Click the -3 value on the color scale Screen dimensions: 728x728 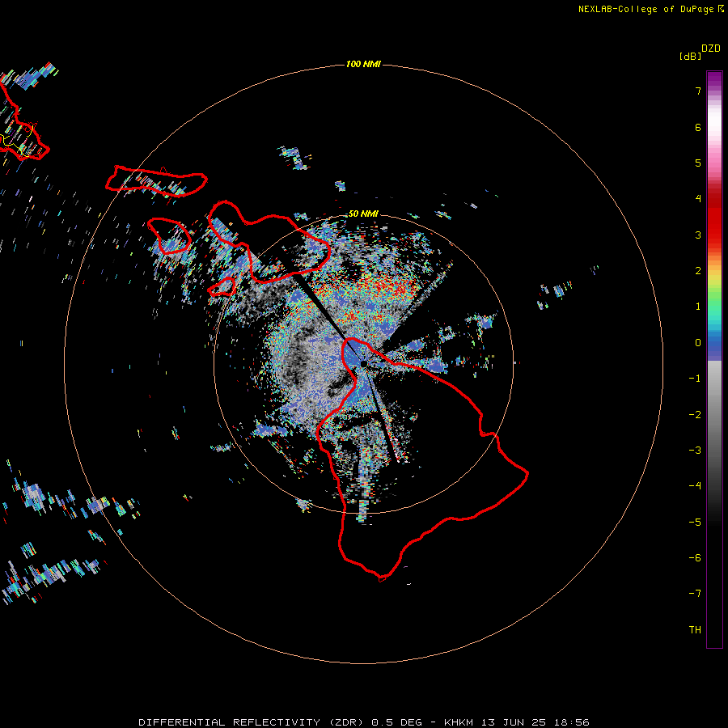695,451
